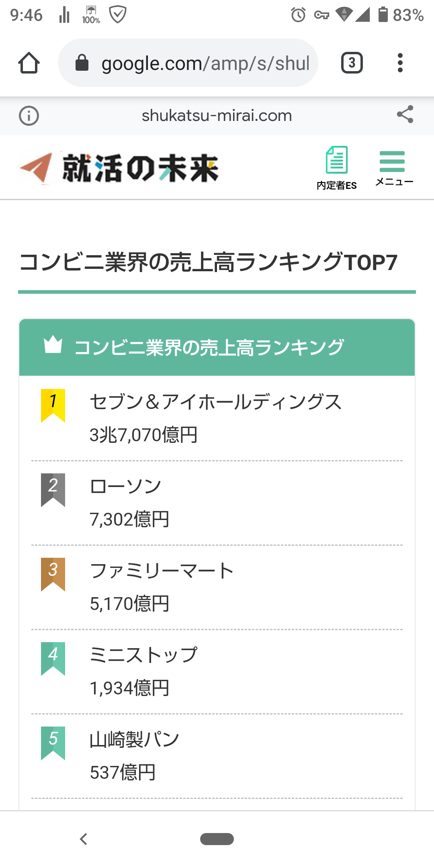Image resolution: width=434 pixels, height=868 pixels.
Task: Select the ローソン ranking entry
Action: pyautogui.click(x=125, y=486)
